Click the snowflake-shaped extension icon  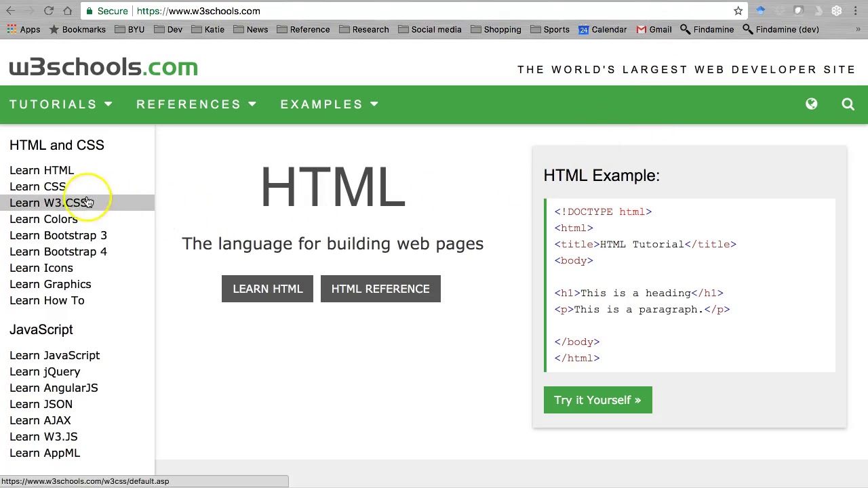pos(837,11)
